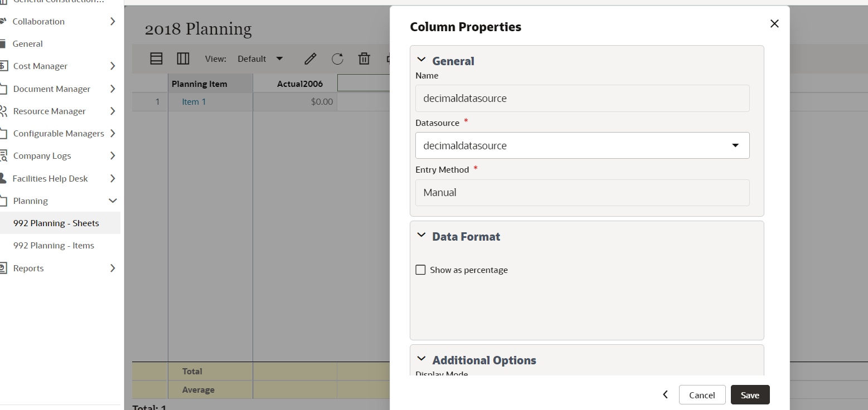Click the trash delete icon
This screenshot has height=410, width=868.
click(x=364, y=58)
